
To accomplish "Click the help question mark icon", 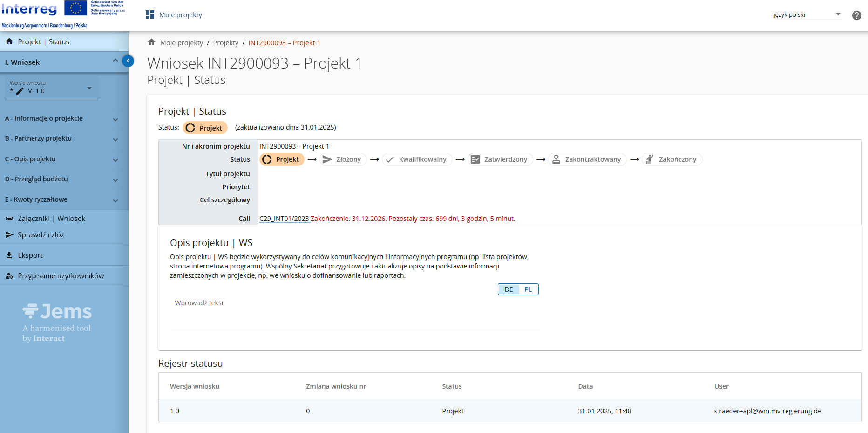I will click(856, 15).
